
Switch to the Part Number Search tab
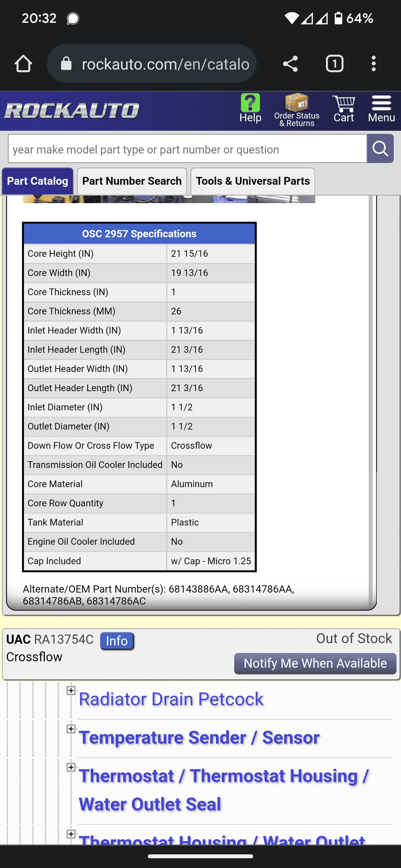[132, 181]
